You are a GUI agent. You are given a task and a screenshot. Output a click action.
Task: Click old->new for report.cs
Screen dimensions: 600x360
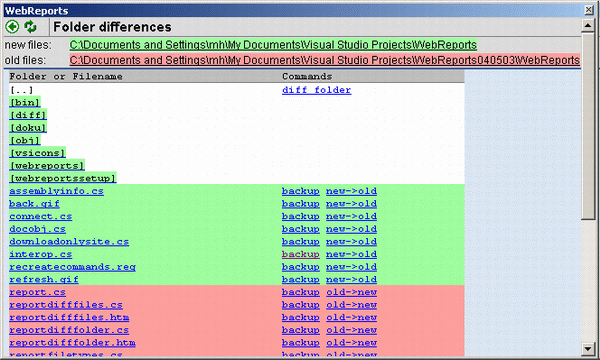pyautogui.click(x=351, y=292)
